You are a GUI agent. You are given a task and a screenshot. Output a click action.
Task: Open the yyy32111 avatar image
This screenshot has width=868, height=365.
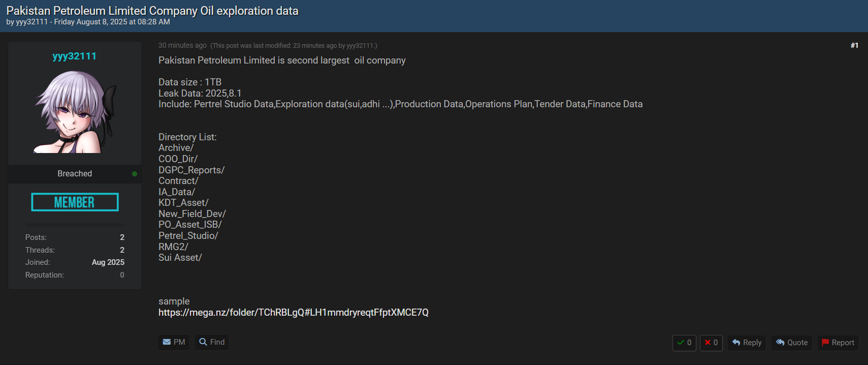(x=75, y=112)
